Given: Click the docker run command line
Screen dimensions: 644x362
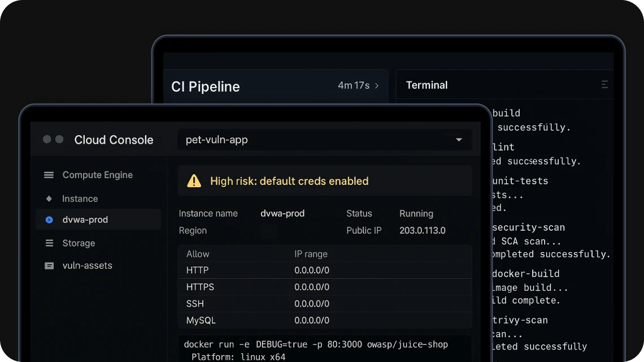Looking at the screenshot, I should click(316, 344).
